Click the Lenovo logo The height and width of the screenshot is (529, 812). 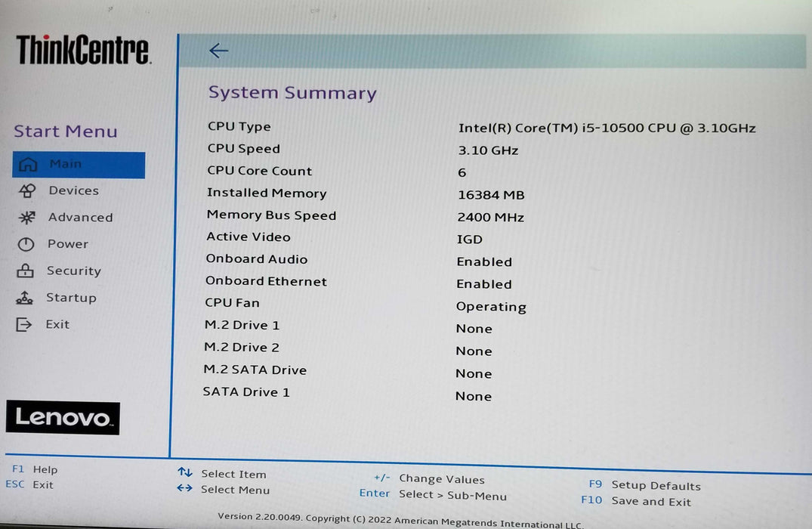coord(63,418)
